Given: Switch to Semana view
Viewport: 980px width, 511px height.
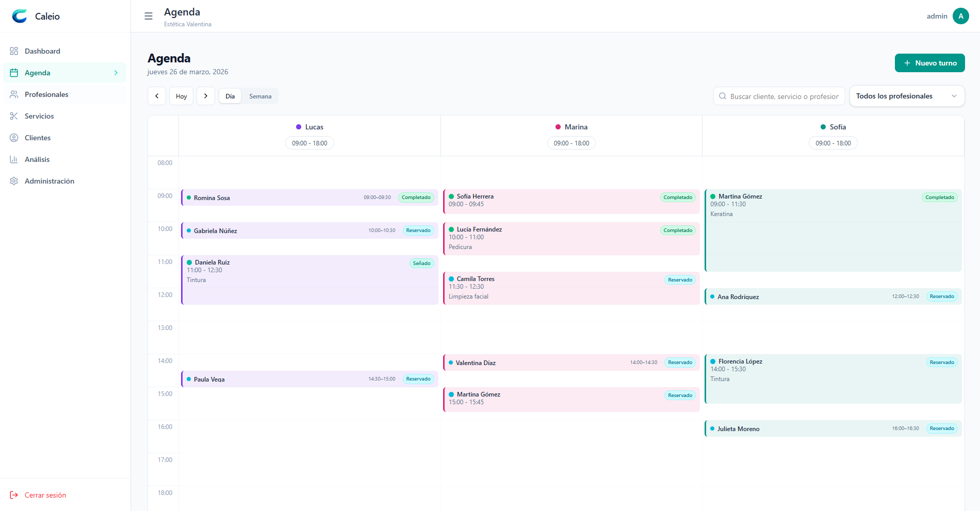Looking at the screenshot, I should click(260, 96).
